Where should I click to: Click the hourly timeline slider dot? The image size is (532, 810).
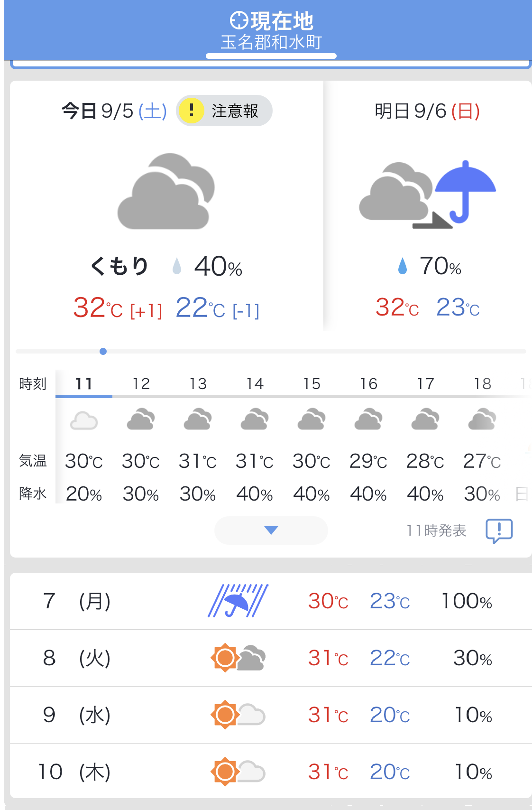click(x=103, y=351)
